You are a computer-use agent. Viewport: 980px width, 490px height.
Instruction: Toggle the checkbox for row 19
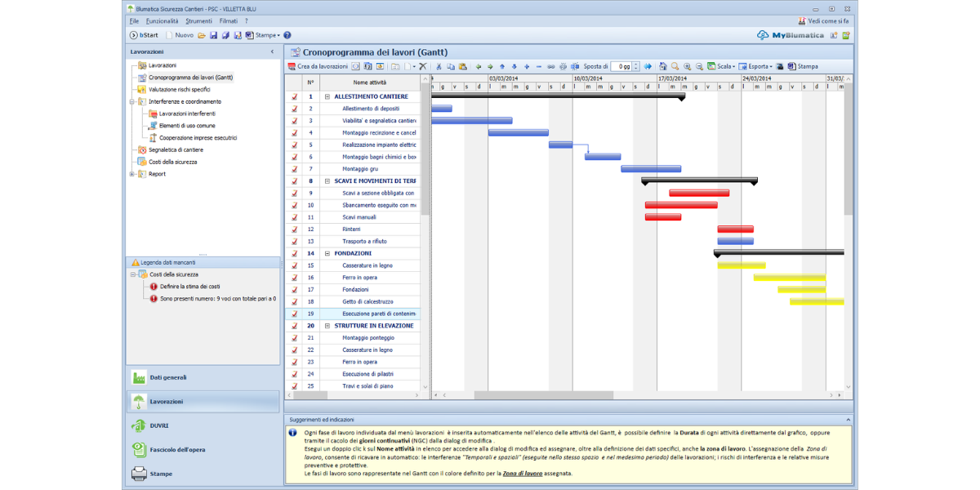coord(294,314)
